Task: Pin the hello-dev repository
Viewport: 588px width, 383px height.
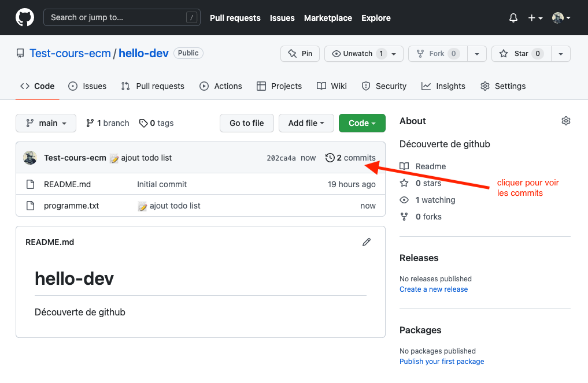Action: coord(300,54)
